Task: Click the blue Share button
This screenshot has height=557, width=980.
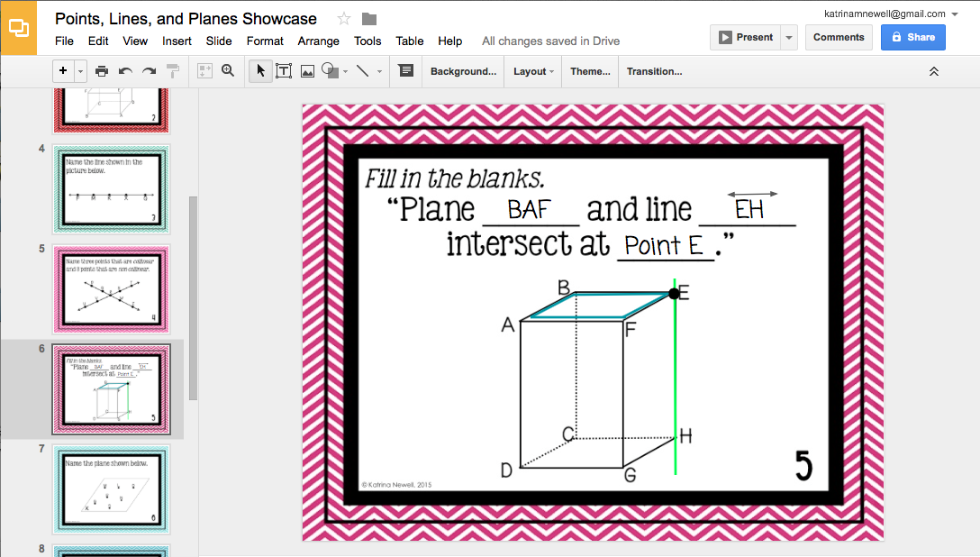Action: pyautogui.click(x=913, y=38)
